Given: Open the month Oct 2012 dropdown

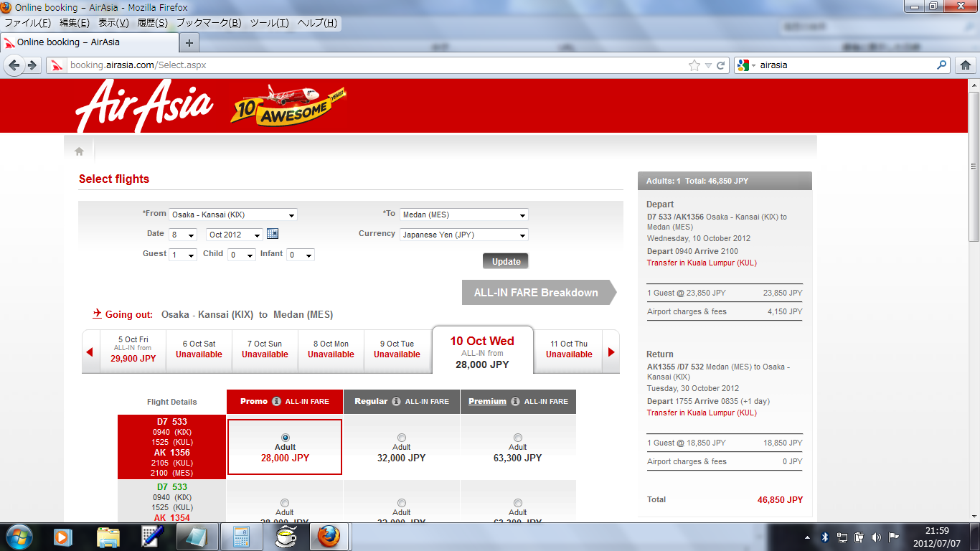Looking at the screenshot, I should click(235, 235).
